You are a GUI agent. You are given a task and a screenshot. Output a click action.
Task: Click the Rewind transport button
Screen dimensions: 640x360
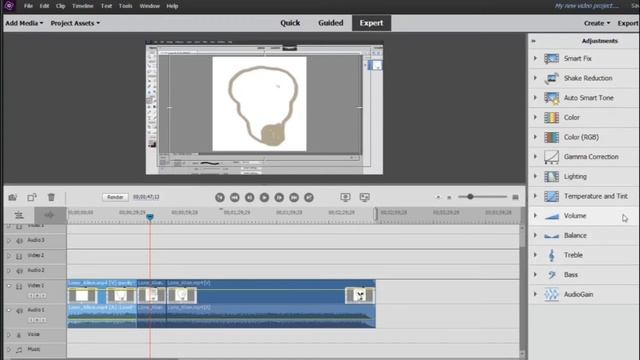click(x=235, y=198)
